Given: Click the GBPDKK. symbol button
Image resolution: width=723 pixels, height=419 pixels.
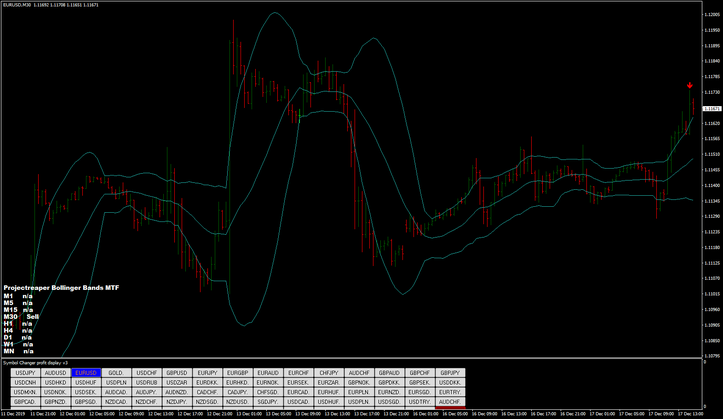Looking at the screenshot, I should pyautogui.click(x=389, y=383).
